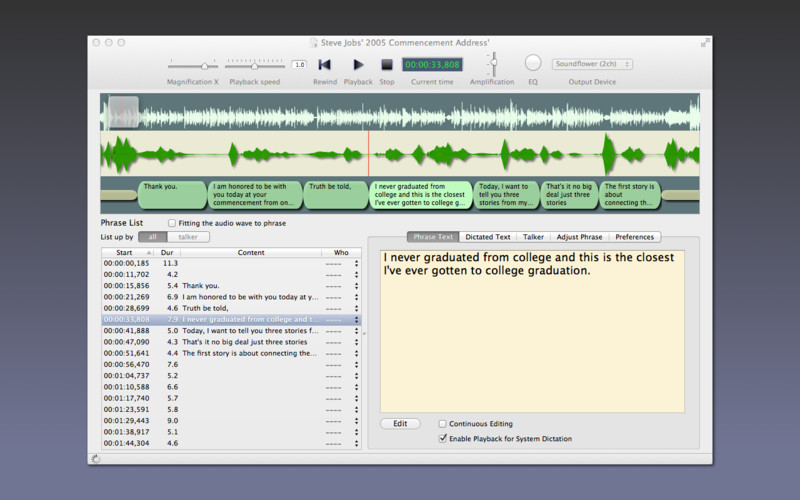
Task: Select 'talker' in List up by
Action: click(x=188, y=237)
